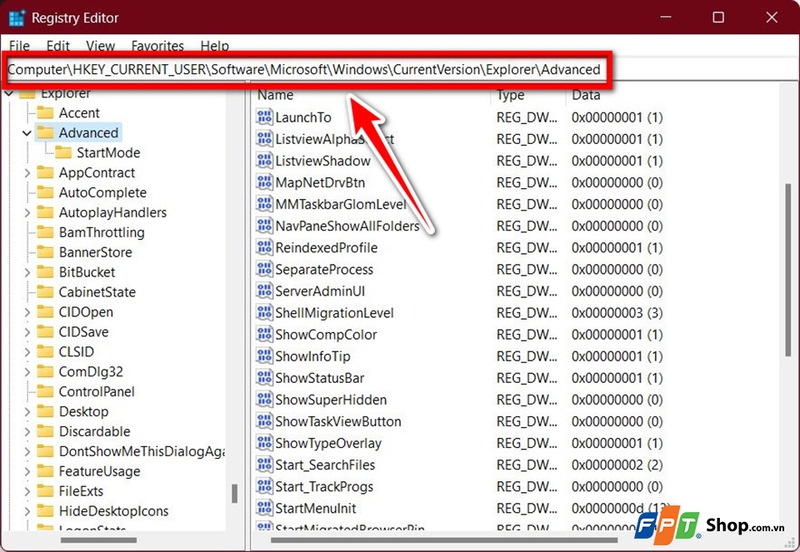Click Start_SearchFiles data 0x00000002 (2)
This screenshot has width=800, height=552.
click(x=617, y=465)
